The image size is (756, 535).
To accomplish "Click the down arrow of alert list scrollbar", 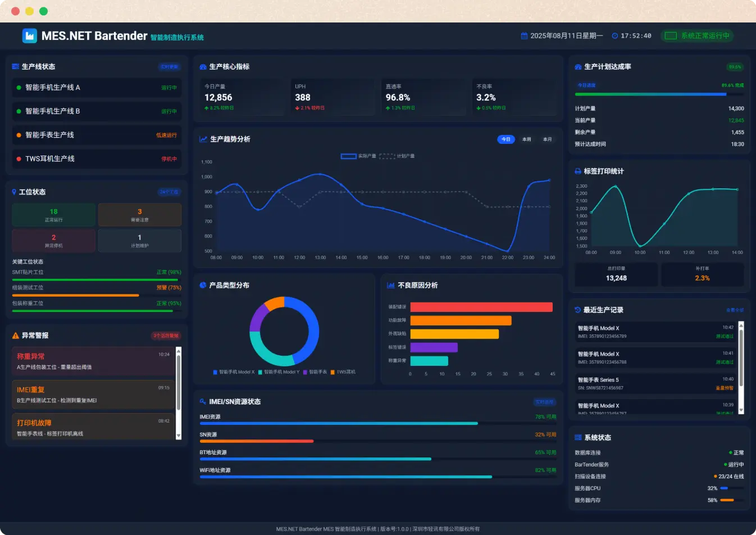I will point(179,436).
